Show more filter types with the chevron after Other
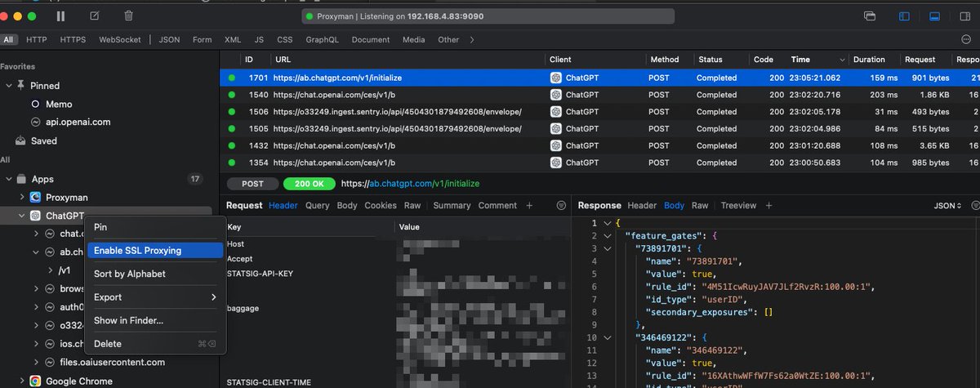The width and height of the screenshot is (980, 388). pyautogui.click(x=473, y=39)
